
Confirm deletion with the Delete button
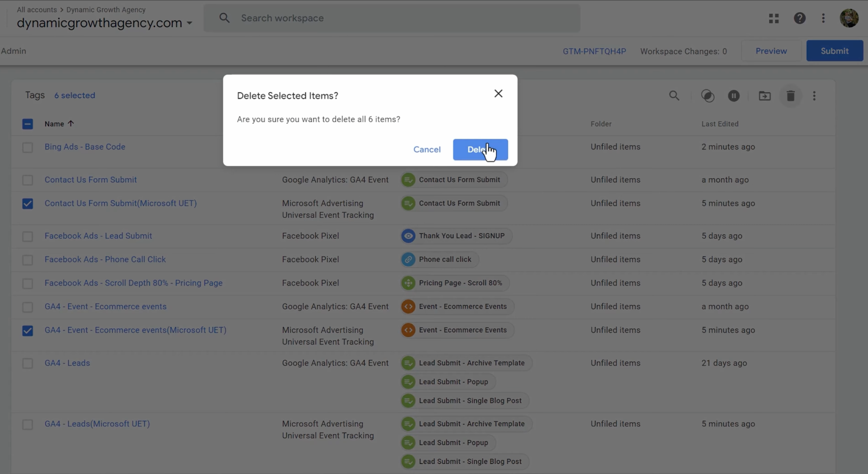(x=480, y=150)
